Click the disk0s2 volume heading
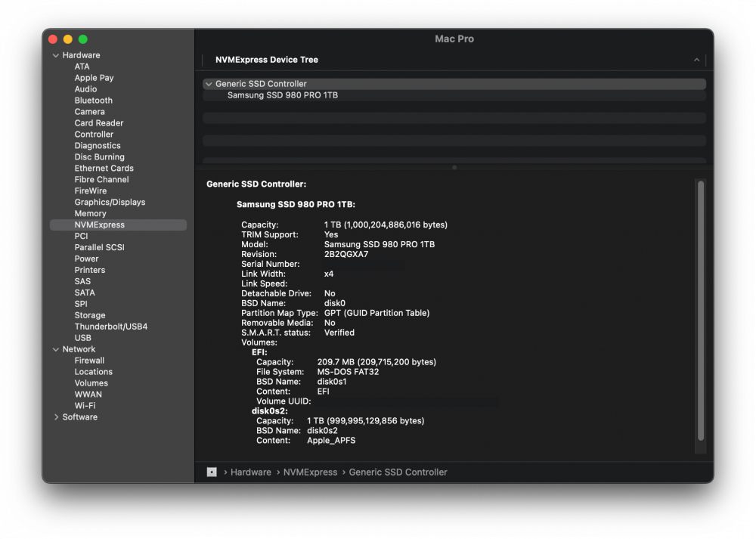This screenshot has height=539, width=756. coord(270,411)
